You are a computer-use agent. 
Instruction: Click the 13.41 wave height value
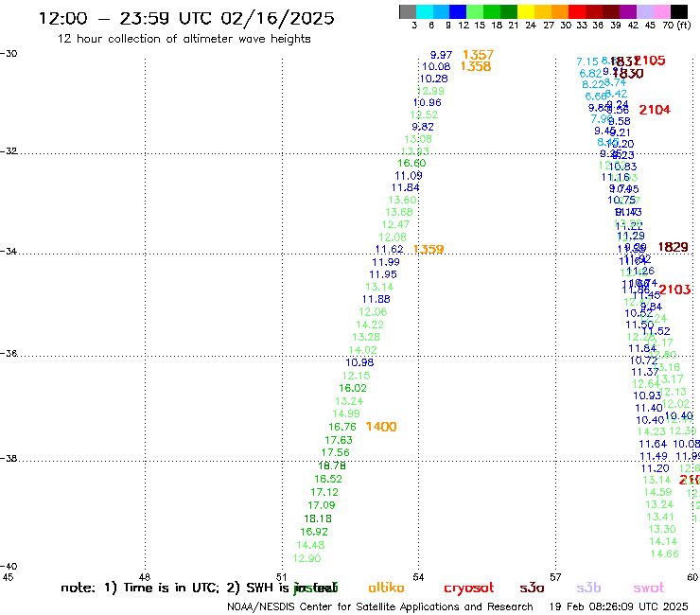[660, 517]
